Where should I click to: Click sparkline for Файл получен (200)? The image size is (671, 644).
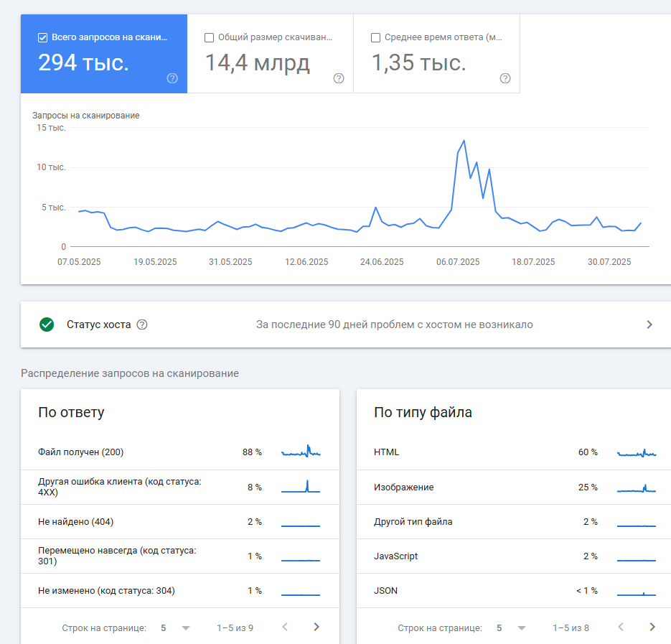point(301,452)
